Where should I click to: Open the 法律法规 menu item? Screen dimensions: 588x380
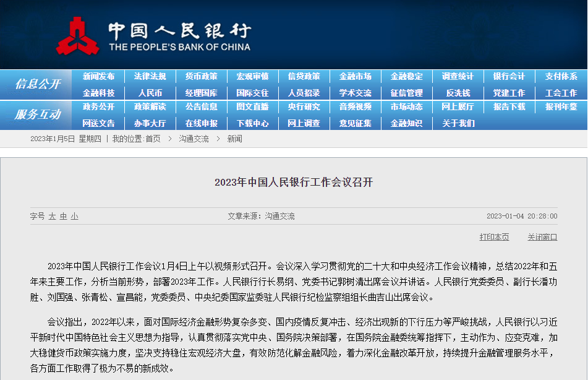pyautogui.click(x=150, y=76)
